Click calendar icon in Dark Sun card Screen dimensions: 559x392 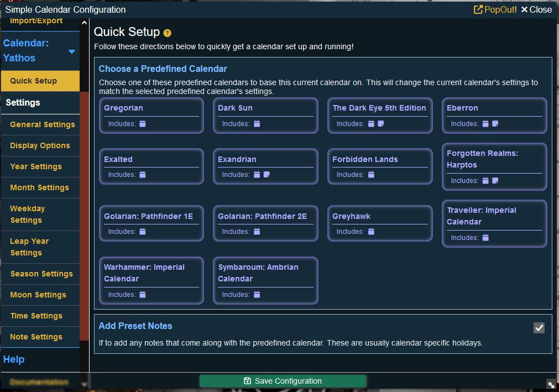click(x=257, y=124)
